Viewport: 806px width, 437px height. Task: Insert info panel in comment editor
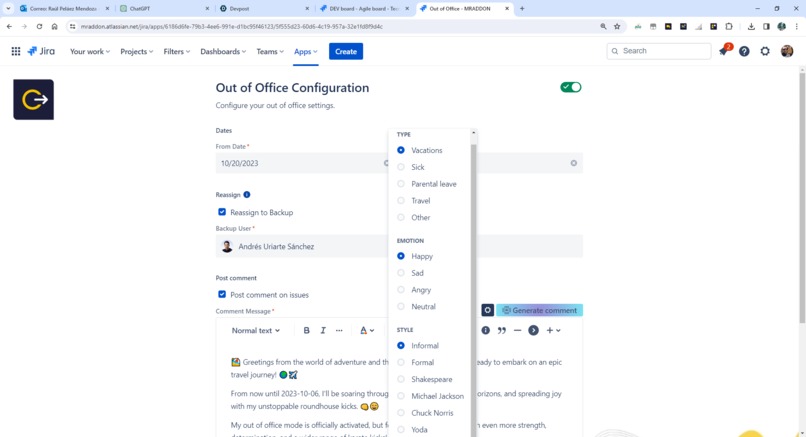click(x=485, y=331)
